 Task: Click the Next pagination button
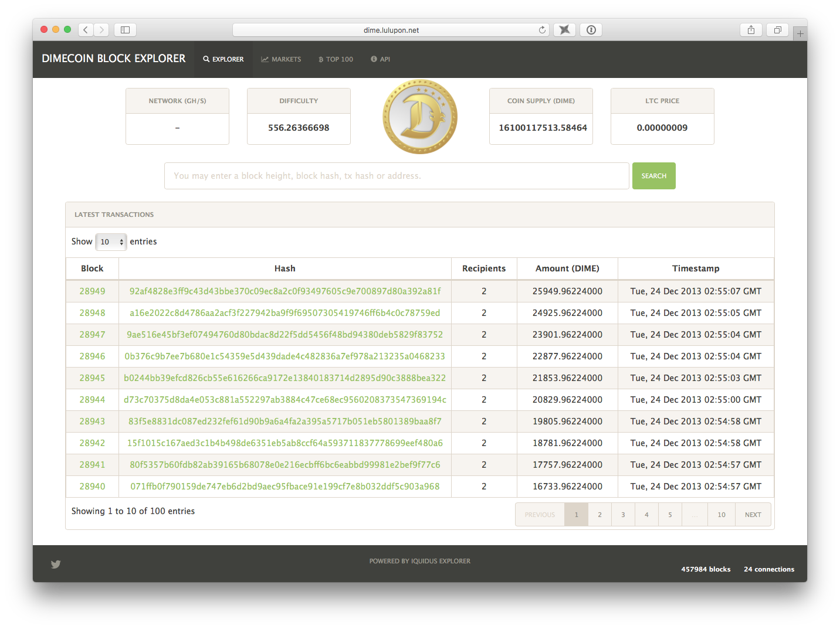pos(753,515)
